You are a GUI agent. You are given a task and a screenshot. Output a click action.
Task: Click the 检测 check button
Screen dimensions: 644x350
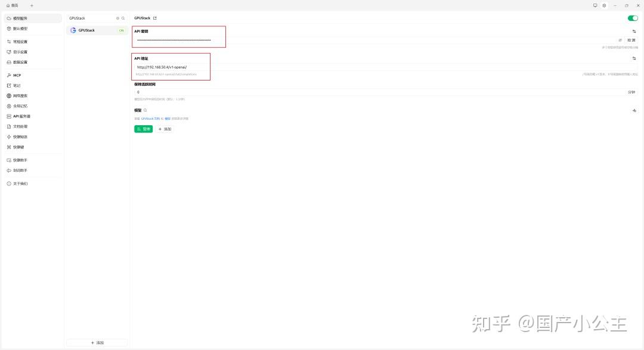(631, 41)
